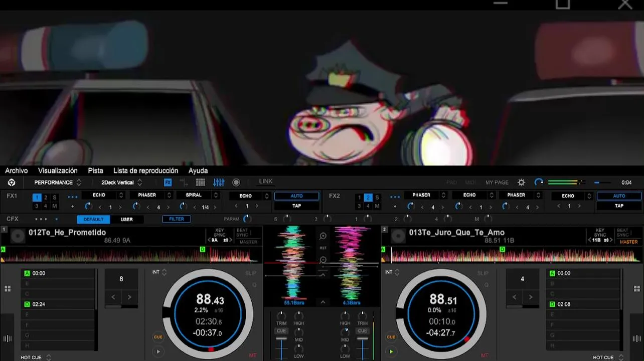Click deck 1 artwork vinyl icon
The height and width of the screenshot is (361, 644).
(x=18, y=236)
